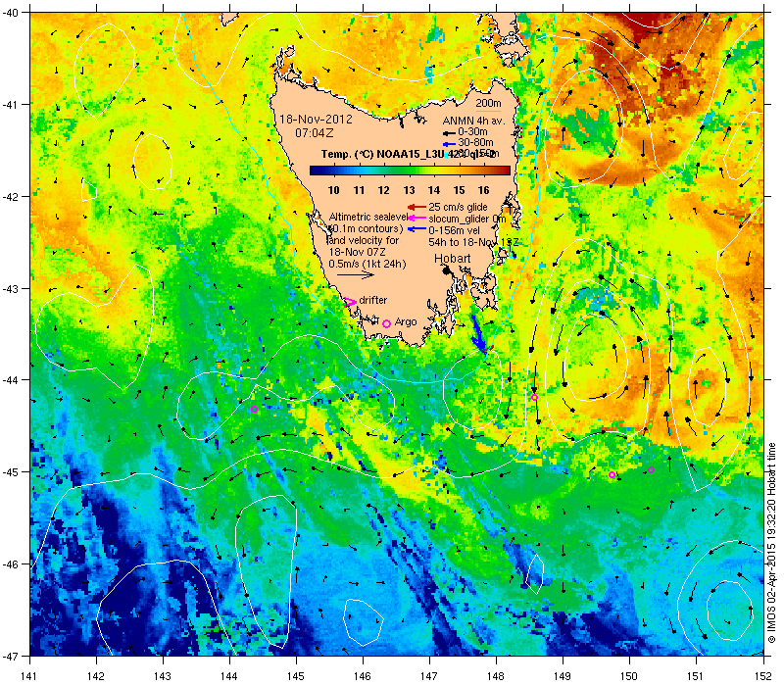
Task: Click the magenta slocum_glider legend arrow
Action: 416,218
